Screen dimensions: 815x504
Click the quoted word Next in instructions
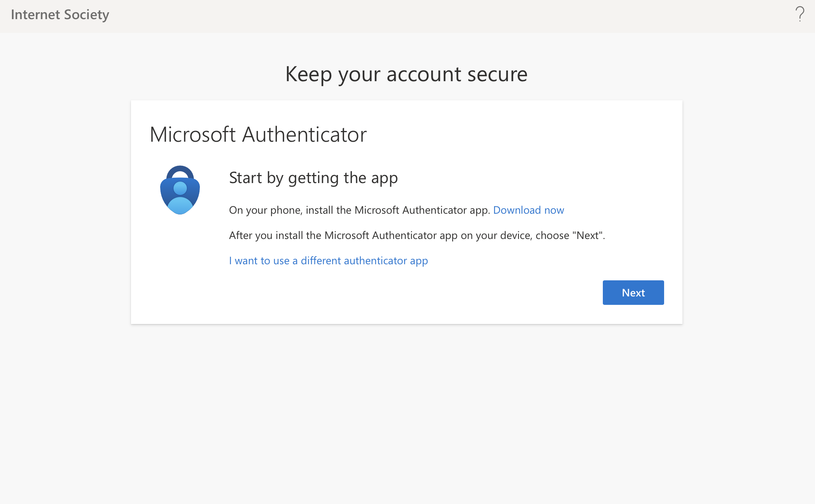(588, 236)
